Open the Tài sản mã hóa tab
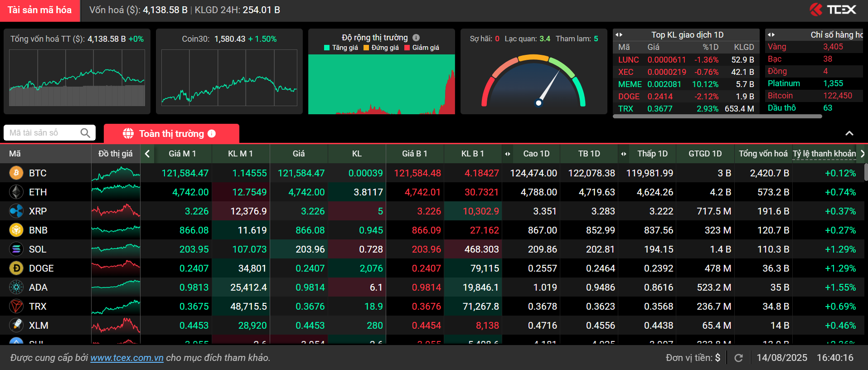 tap(40, 10)
